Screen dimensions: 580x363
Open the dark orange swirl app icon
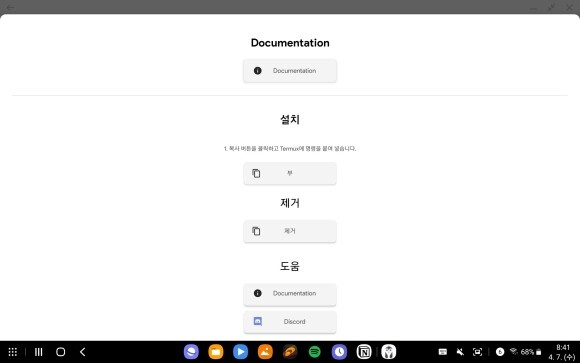tap(290, 352)
